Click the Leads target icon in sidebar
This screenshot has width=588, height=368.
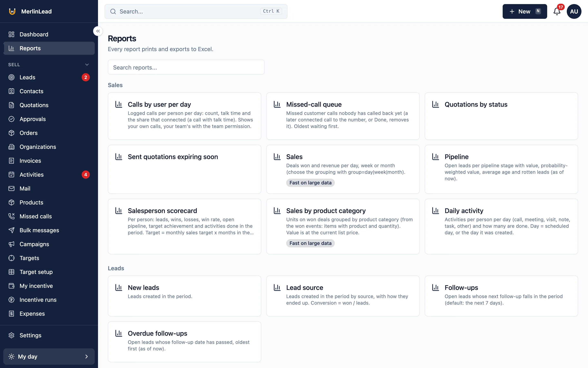tap(11, 77)
